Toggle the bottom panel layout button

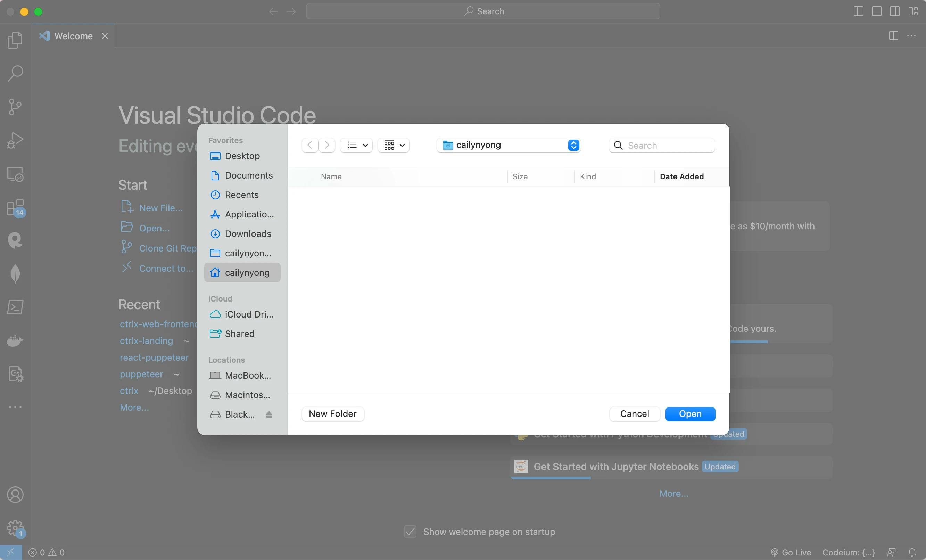pyautogui.click(x=876, y=11)
